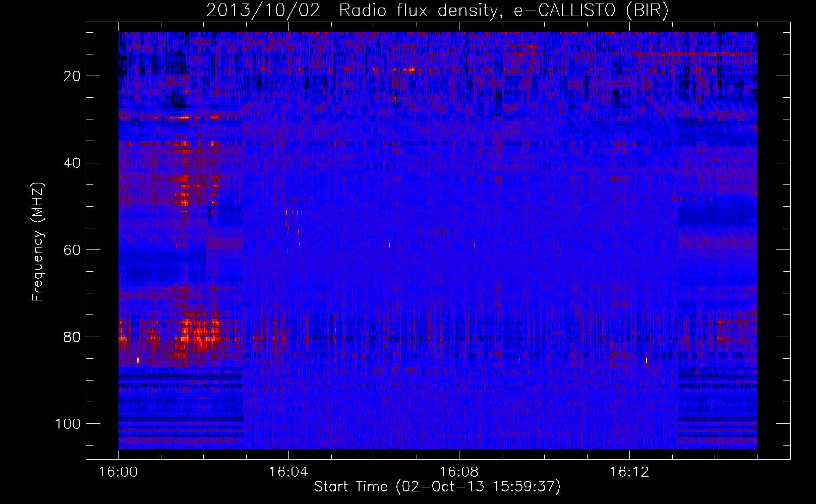The image size is (816, 504).
Task: Click the plot title 'Radio flux density, e-CALLISTO (BIR)'
Action: [x=504, y=11]
